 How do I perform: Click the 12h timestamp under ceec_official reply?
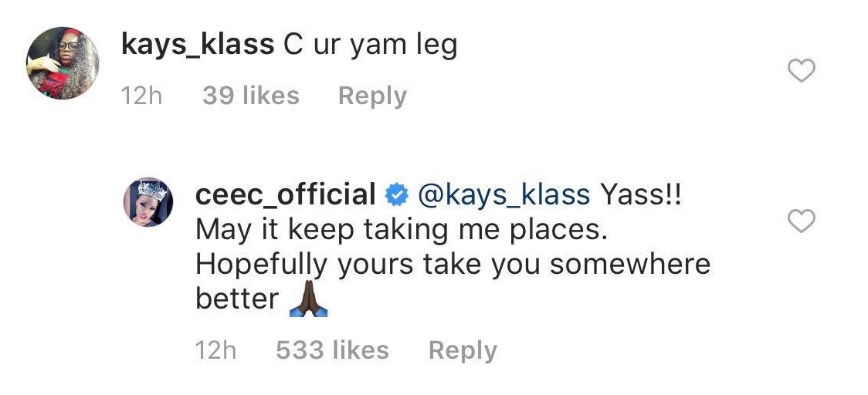pos(216,350)
